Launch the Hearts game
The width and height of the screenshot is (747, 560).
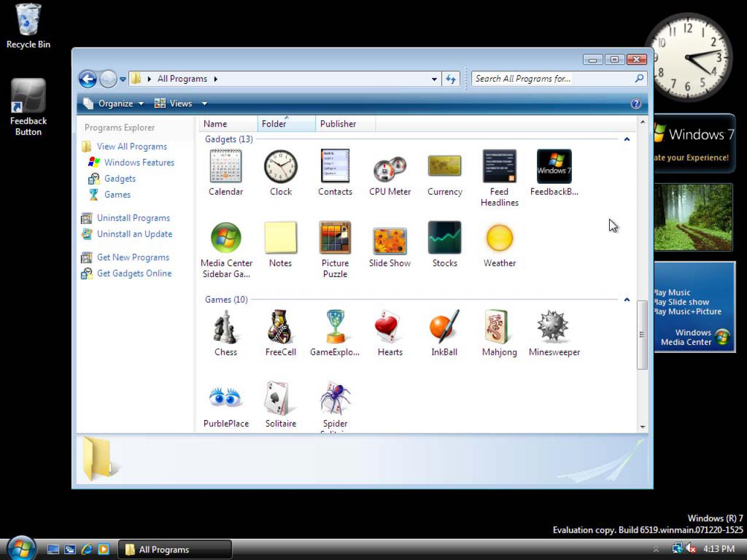(x=390, y=333)
